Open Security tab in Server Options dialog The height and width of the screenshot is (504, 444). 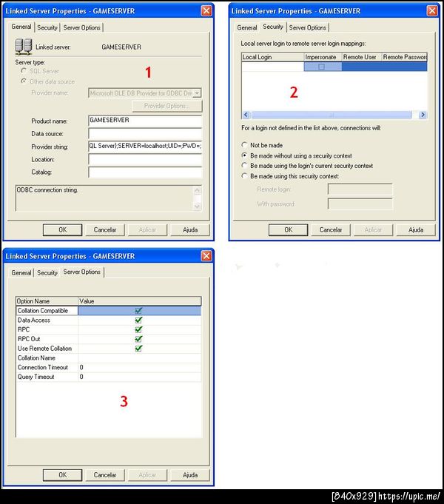pos(47,273)
